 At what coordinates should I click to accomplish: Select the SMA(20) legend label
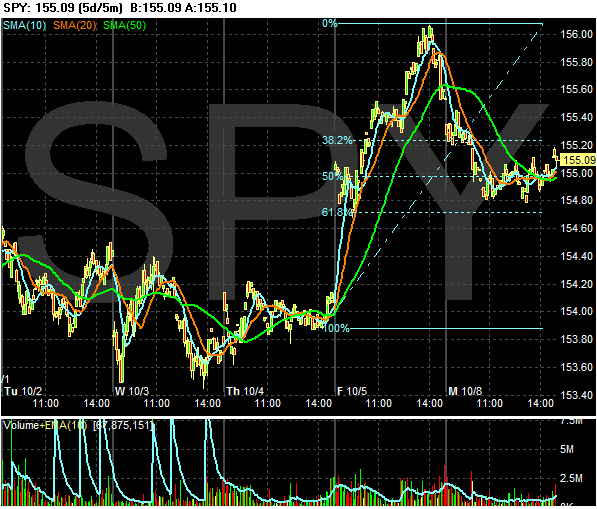(x=75, y=26)
